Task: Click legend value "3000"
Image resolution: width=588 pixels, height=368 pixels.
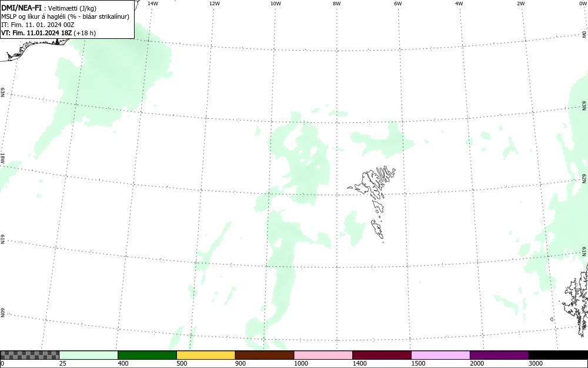Action: tap(536, 363)
